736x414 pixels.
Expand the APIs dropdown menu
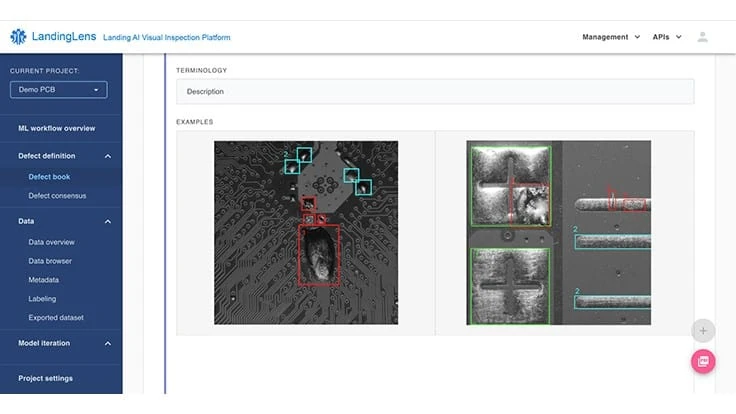pyautogui.click(x=666, y=37)
